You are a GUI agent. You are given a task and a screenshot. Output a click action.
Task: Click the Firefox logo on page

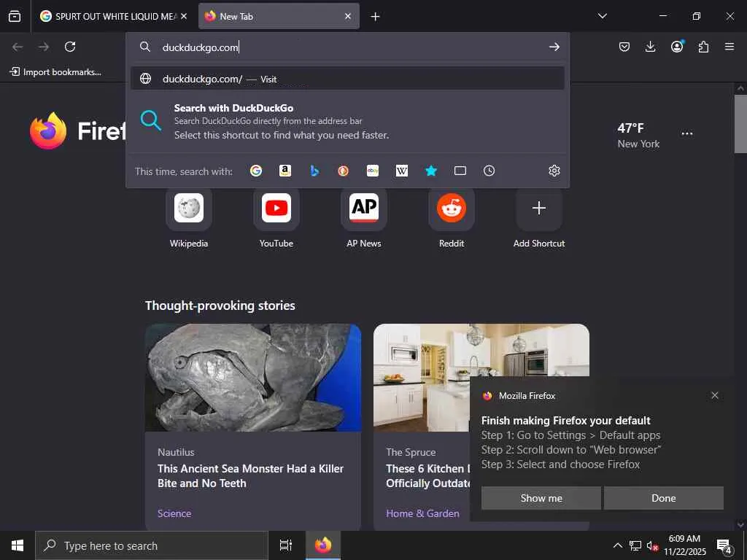(x=48, y=131)
